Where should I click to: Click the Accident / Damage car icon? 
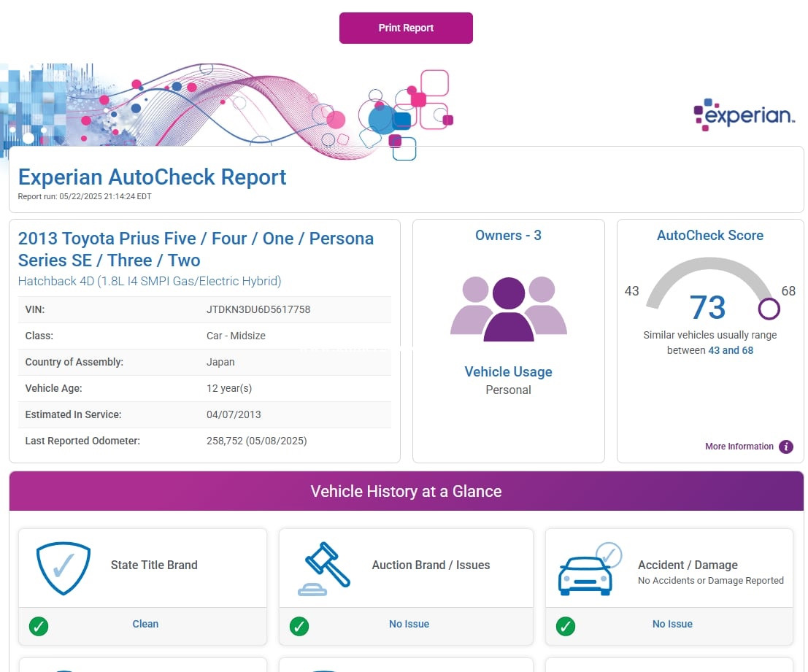[590, 569]
